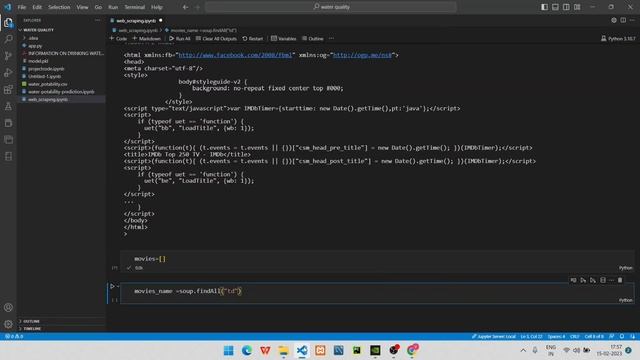
Task: Run All notebook cells
Action: pyautogui.click(x=180, y=38)
